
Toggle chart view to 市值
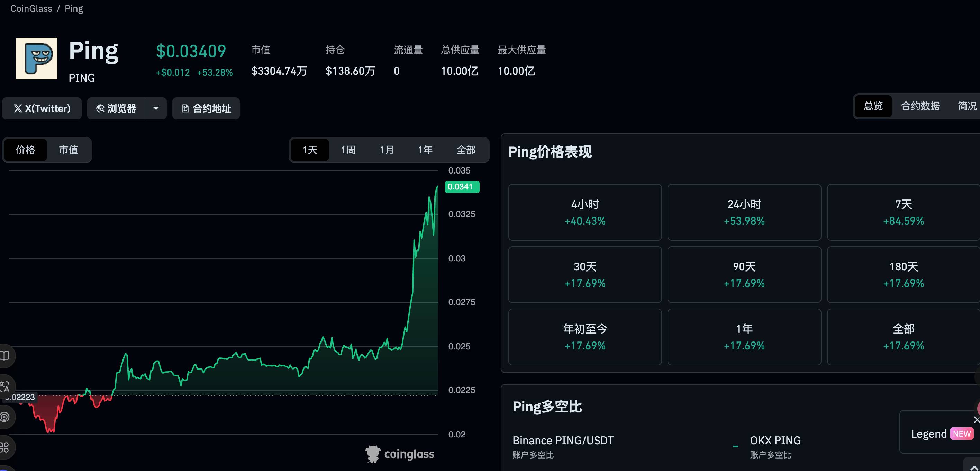[69, 150]
